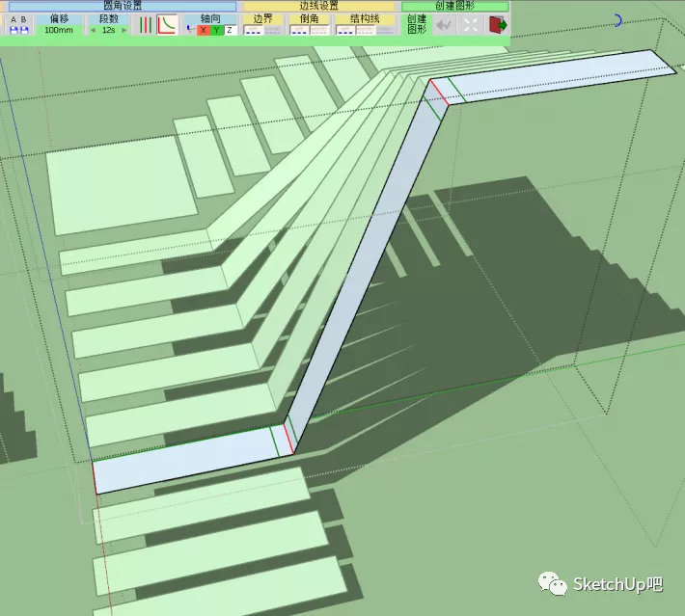This screenshot has height=616, width=685.
Task: Click the white X cancel icon
Action: (470, 25)
